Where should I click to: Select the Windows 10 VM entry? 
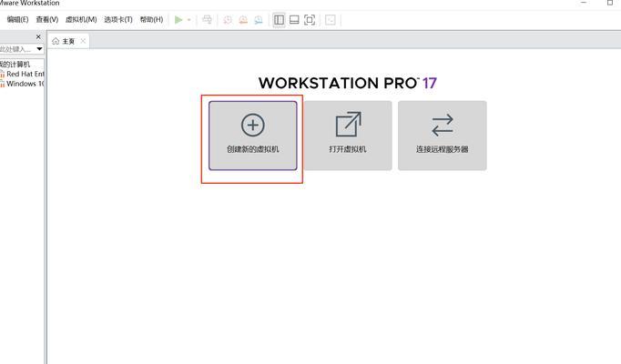23,84
